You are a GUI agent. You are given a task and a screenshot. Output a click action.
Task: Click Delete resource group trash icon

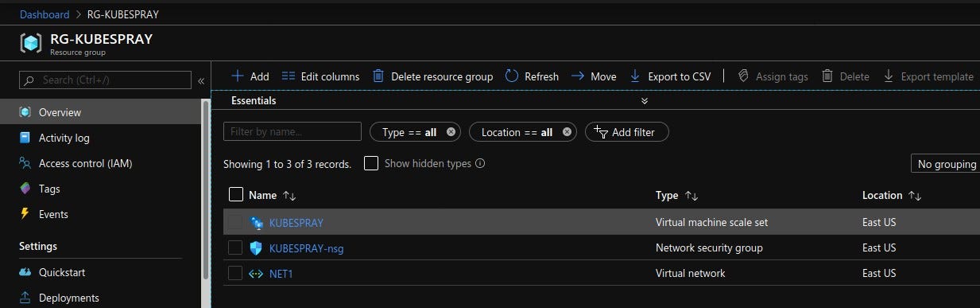tap(378, 76)
